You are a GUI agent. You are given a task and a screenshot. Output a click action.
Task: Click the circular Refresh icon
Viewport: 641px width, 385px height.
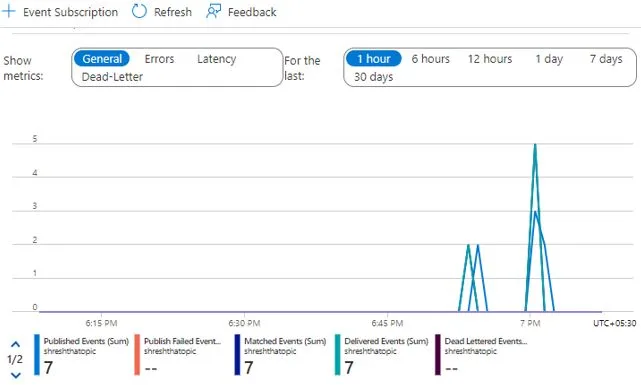click(x=139, y=11)
